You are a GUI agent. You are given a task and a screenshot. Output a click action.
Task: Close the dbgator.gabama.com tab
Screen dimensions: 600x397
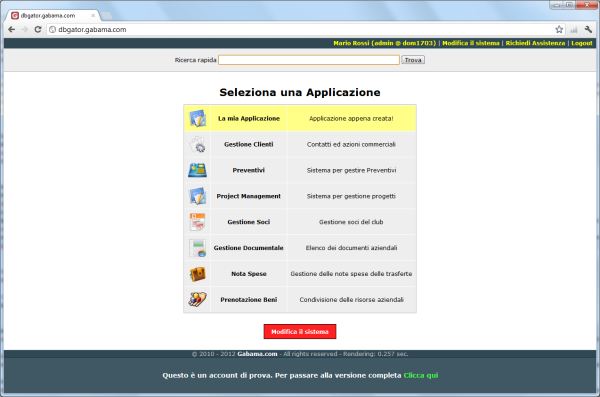click(93, 16)
